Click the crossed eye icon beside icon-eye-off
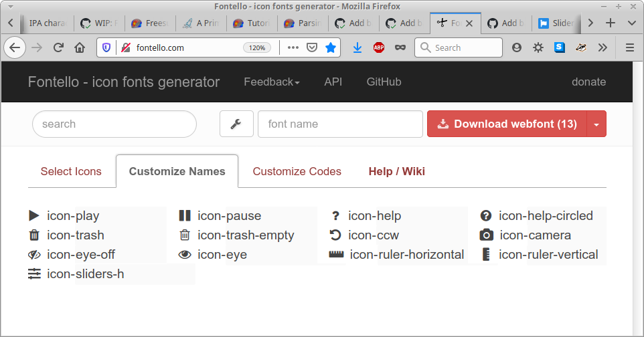This screenshot has width=644, height=337. pyautogui.click(x=34, y=255)
